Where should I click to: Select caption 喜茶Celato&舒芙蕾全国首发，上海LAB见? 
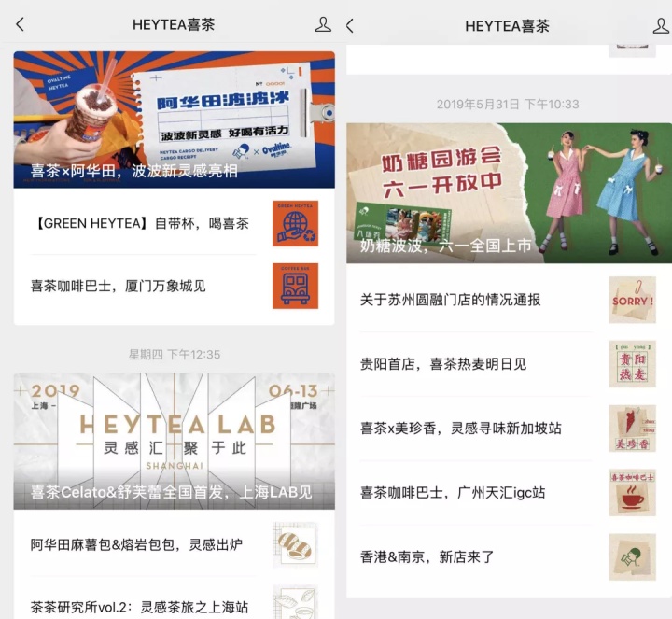coord(172,492)
